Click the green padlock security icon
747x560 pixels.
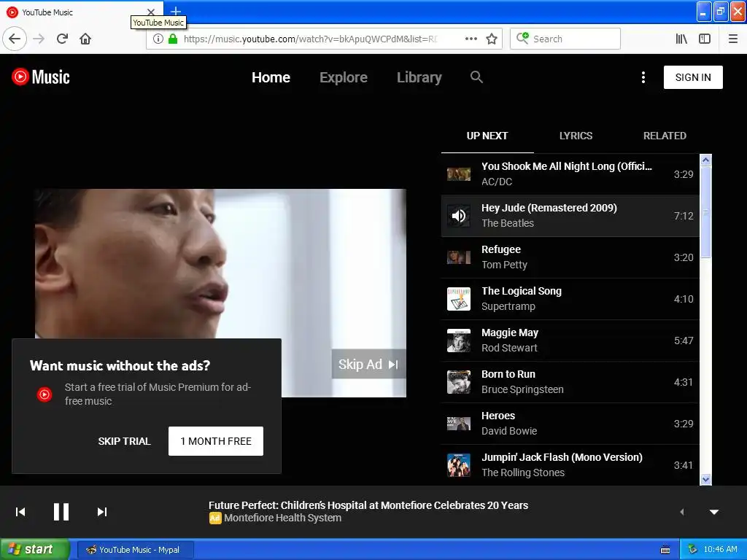pyautogui.click(x=173, y=39)
